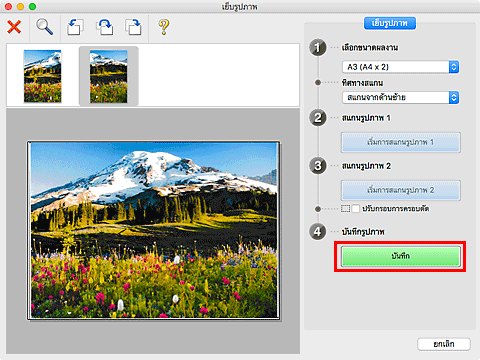Image resolution: width=480 pixels, height=360 pixels.
Task: Close the window with red button
Action: pyautogui.click(x=9, y=6)
